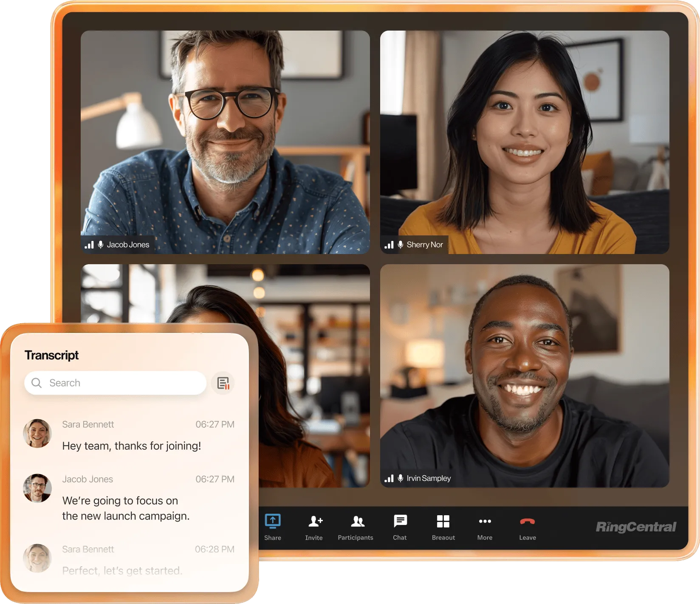Mute Irvin Sampley's microphone icon
Screen dimensions: 700x604
400,478
